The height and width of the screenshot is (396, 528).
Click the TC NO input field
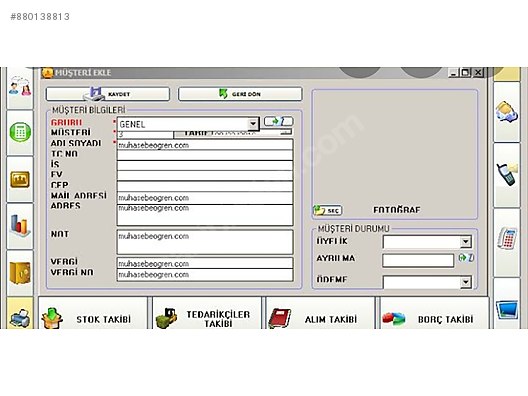[x=205, y=155]
